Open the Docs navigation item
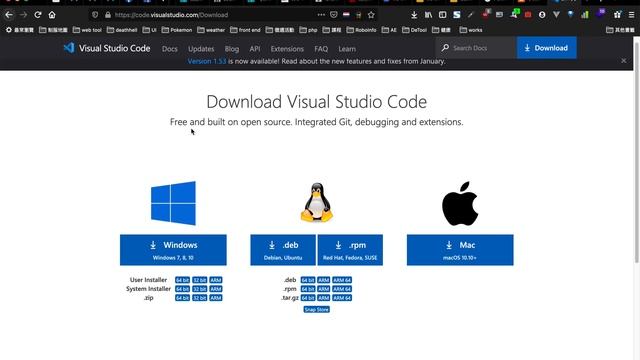 pyautogui.click(x=169, y=49)
